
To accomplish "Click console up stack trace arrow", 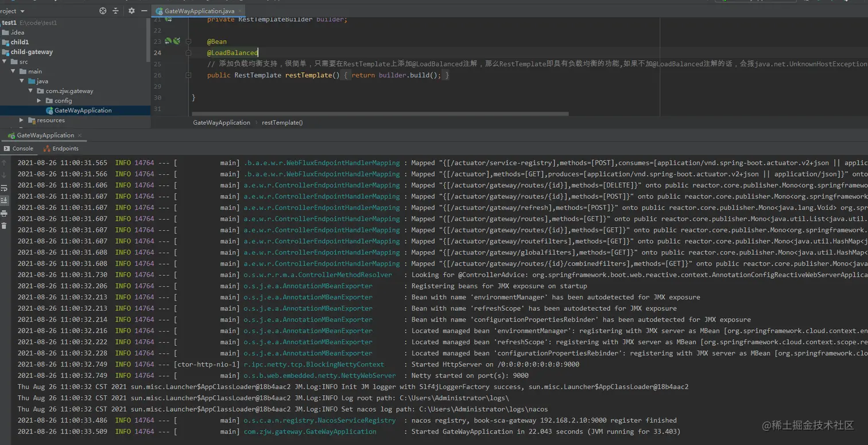I will pyautogui.click(x=4, y=163).
